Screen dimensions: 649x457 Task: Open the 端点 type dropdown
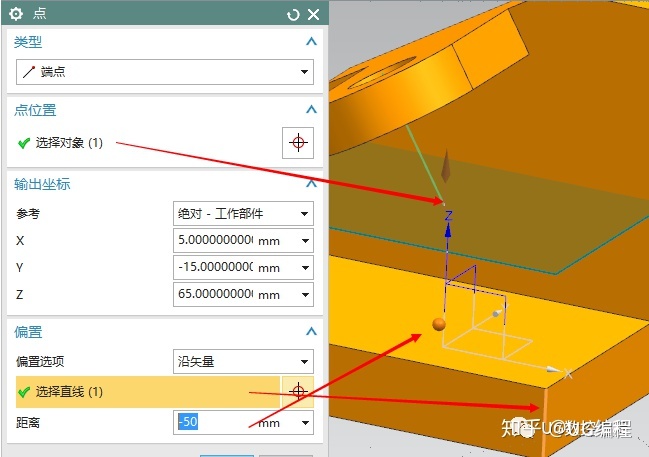165,72
